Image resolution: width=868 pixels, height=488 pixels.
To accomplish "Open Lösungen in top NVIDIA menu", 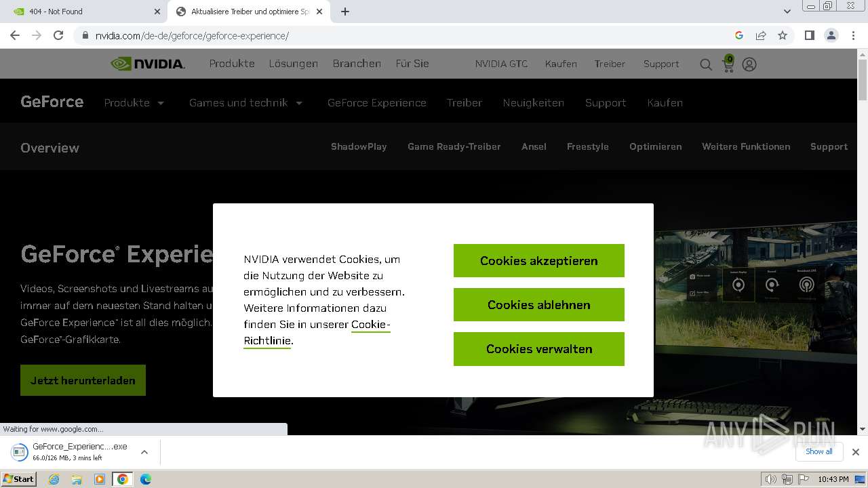I will pyautogui.click(x=293, y=64).
